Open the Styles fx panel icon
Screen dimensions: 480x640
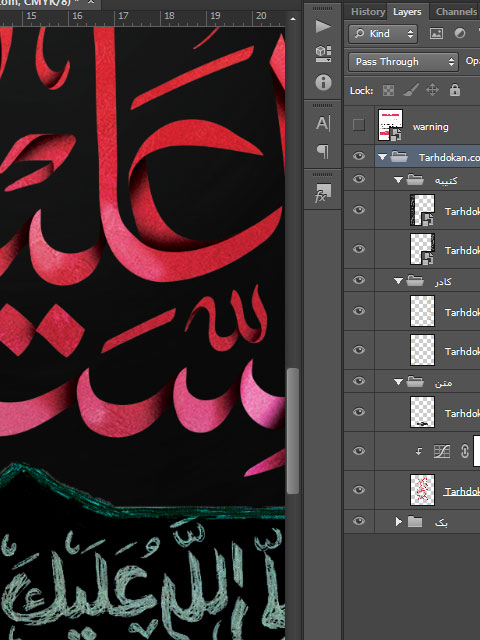coord(322,193)
